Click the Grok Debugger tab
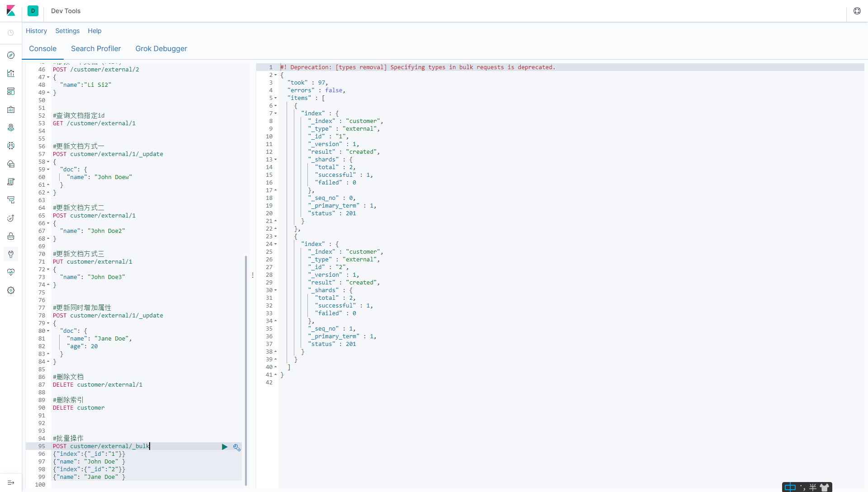The width and height of the screenshot is (868, 492). pos(161,48)
